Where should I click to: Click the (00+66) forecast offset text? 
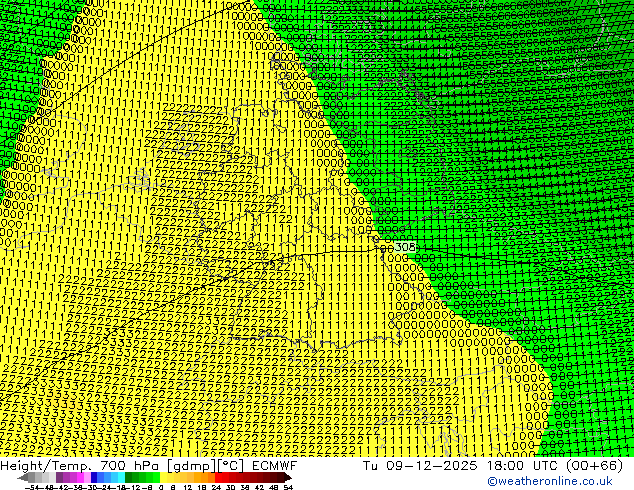[594, 466]
